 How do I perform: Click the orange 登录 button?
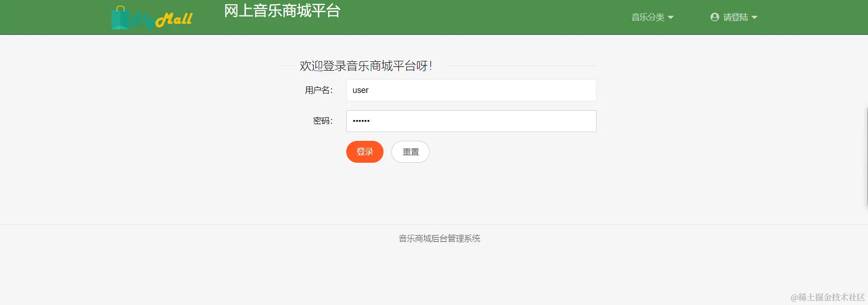pyautogui.click(x=365, y=152)
